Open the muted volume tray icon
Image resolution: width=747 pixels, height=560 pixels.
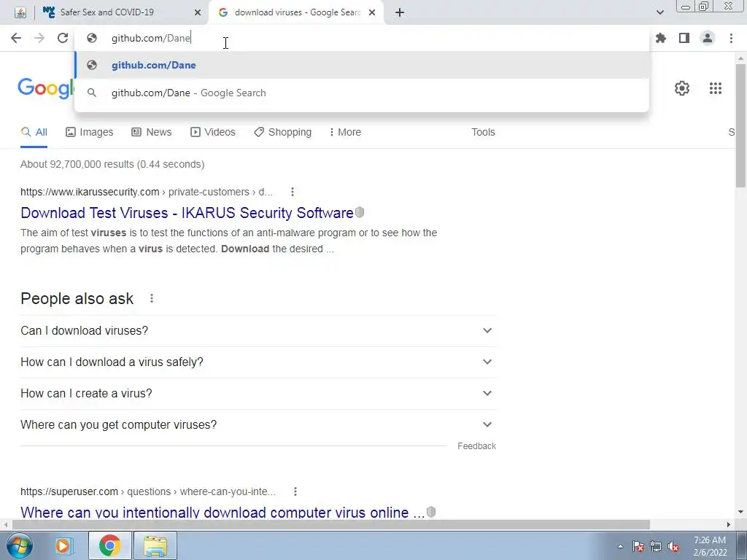coord(673,547)
